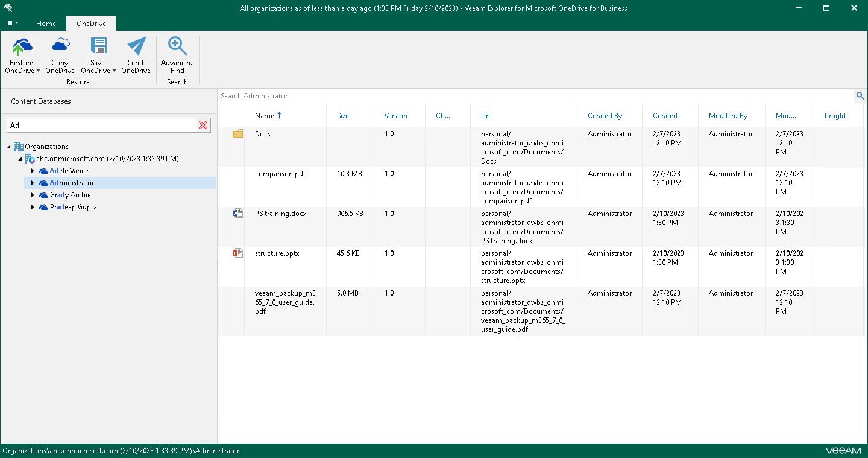Sort by the Modified By column
This screenshot has height=458, width=868.
pyautogui.click(x=728, y=116)
